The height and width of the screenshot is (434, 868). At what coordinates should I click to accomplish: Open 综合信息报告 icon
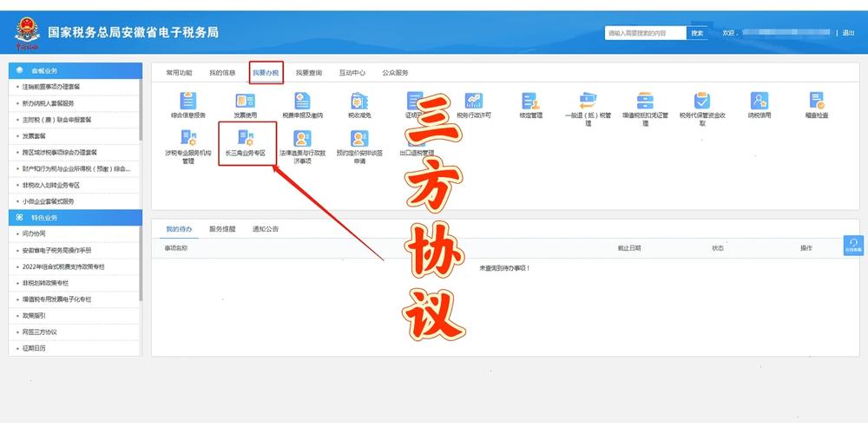pyautogui.click(x=188, y=101)
